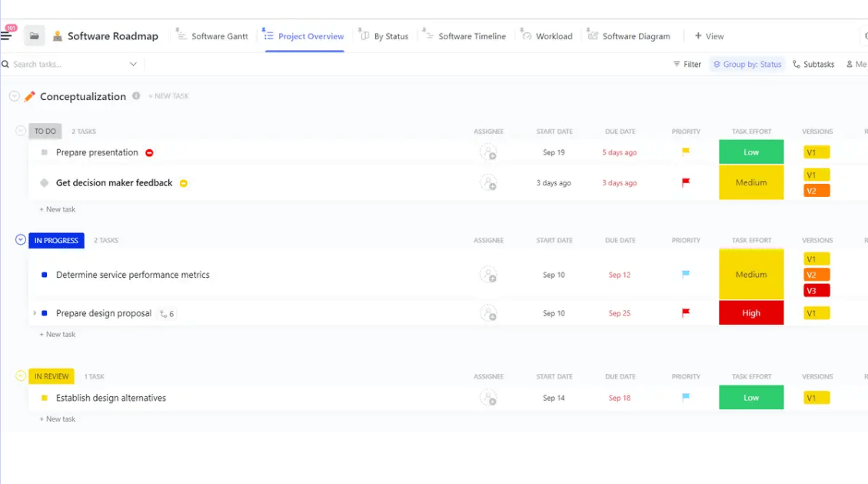Image resolution: width=868 pixels, height=484 pixels.
Task: Open Determine service performance metrics task
Action: (x=133, y=275)
